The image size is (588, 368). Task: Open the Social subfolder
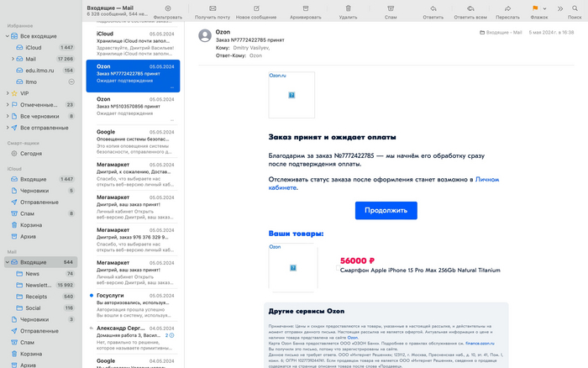pos(41,308)
